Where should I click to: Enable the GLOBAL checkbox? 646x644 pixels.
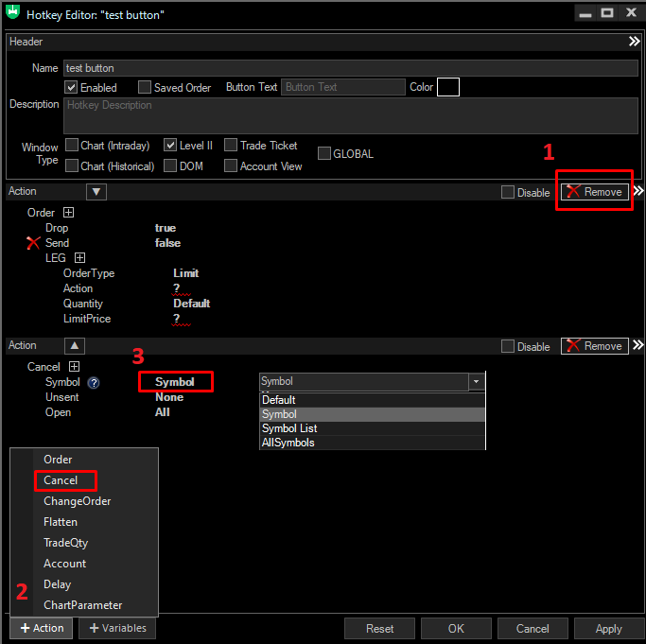324,153
